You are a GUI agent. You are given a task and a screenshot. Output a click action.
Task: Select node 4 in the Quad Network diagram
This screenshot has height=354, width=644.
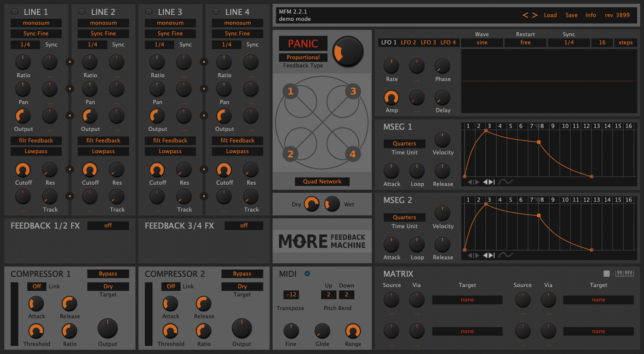tap(353, 154)
